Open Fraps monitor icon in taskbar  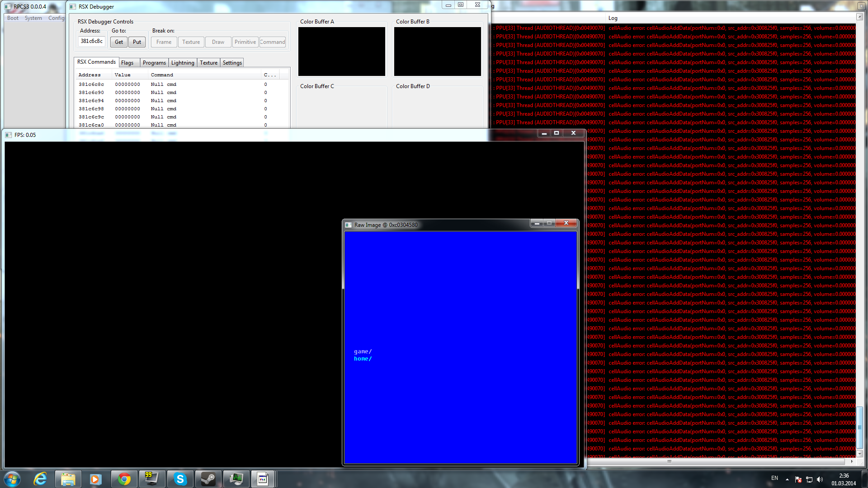151,479
